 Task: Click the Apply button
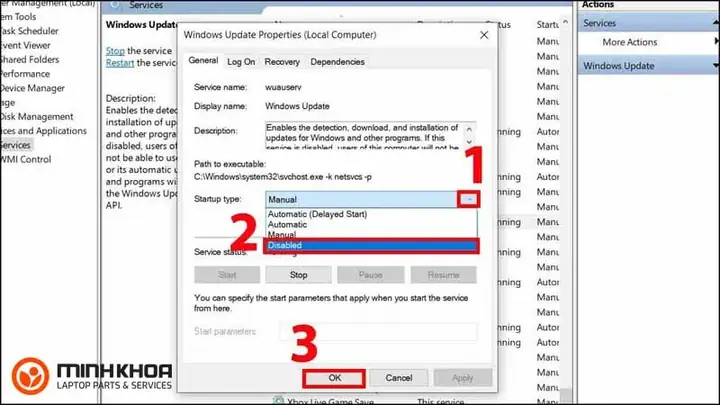[x=462, y=378]
